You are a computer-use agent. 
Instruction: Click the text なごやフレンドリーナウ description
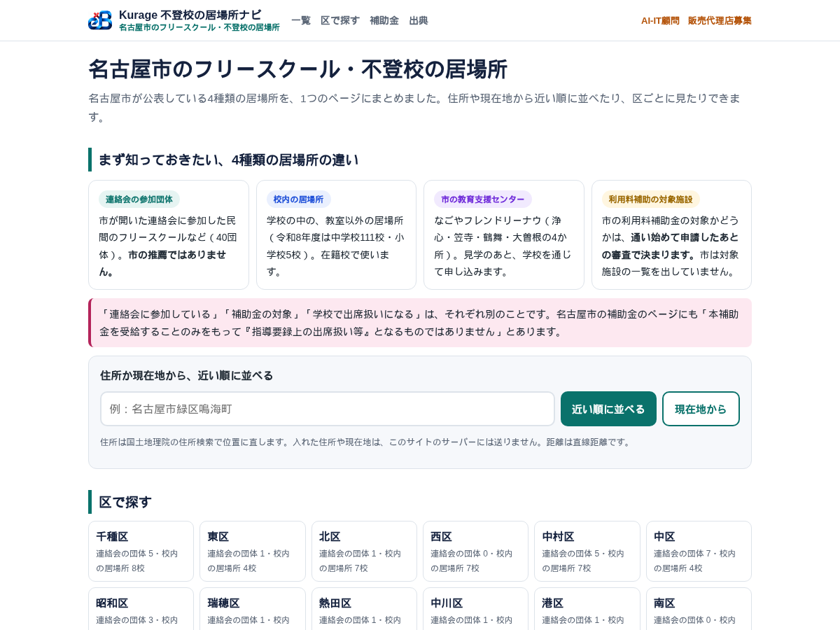pyautogui.click(x=503, y=246)
